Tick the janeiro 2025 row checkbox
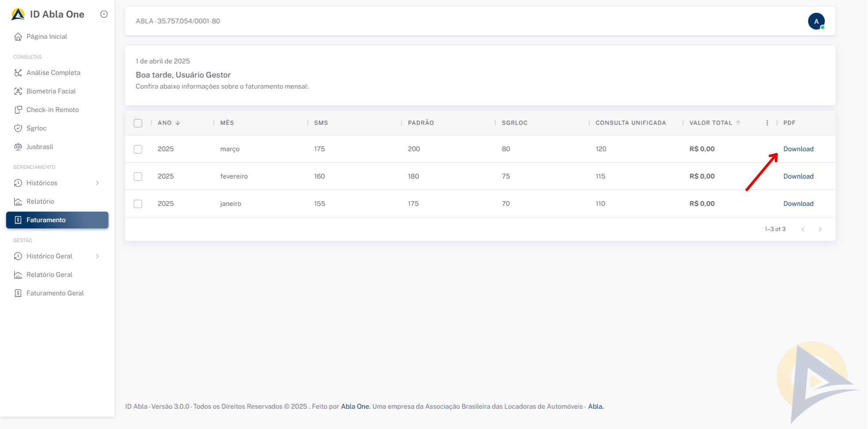This screenshot has height=429, width=868. (138, 204)
